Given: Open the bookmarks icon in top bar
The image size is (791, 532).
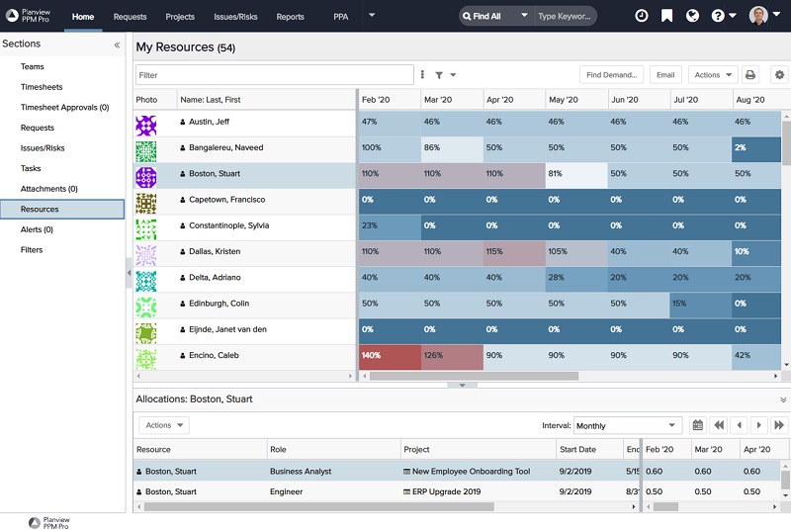Looking at the screenshot, I should pos(666,16).
